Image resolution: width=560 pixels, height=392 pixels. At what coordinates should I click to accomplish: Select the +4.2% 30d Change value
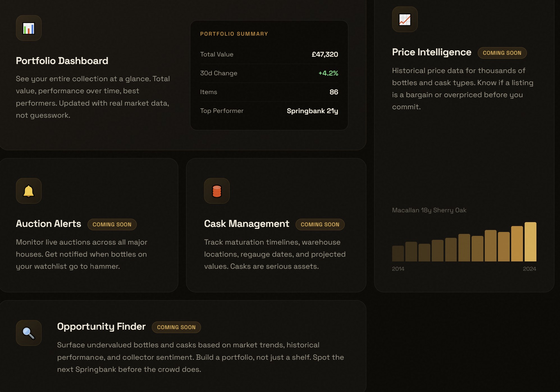click(x=328, y=73)
